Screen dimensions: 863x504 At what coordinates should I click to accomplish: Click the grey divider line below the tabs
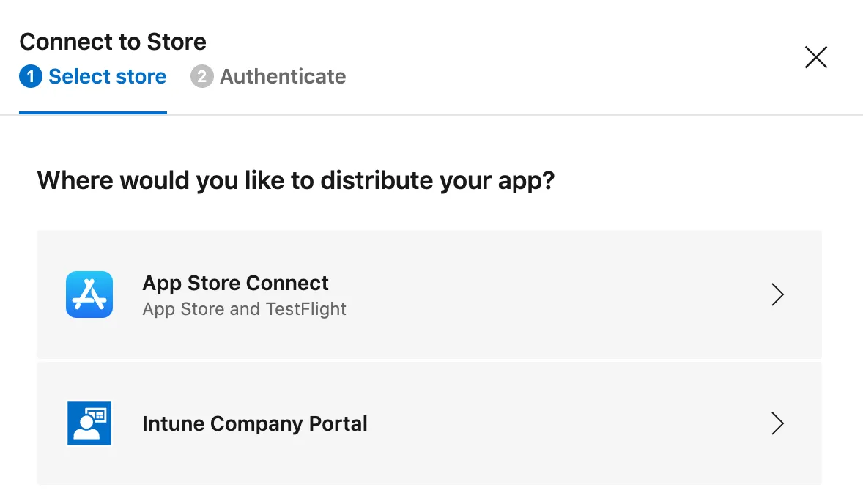(x=513, y=115)
